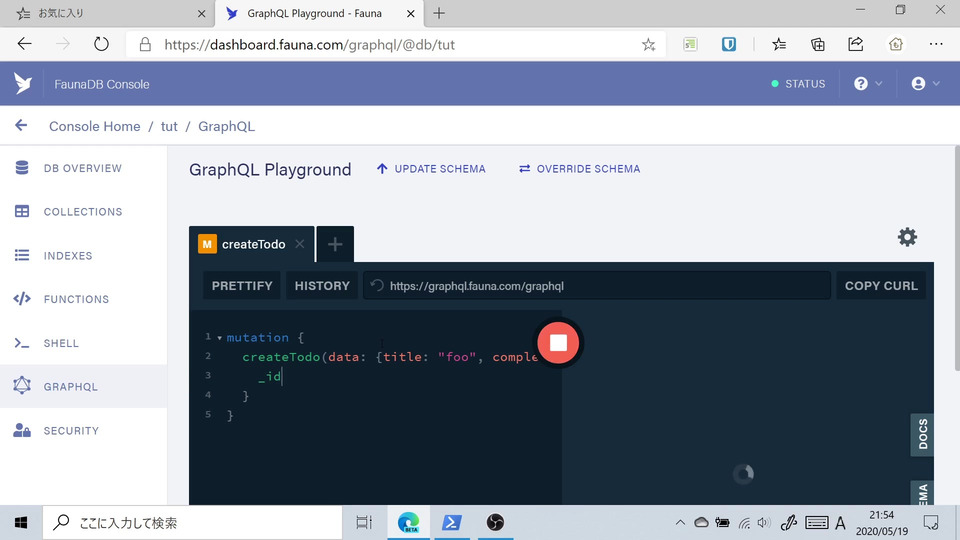Close the createTodo tab

click(x=299, y=244)
